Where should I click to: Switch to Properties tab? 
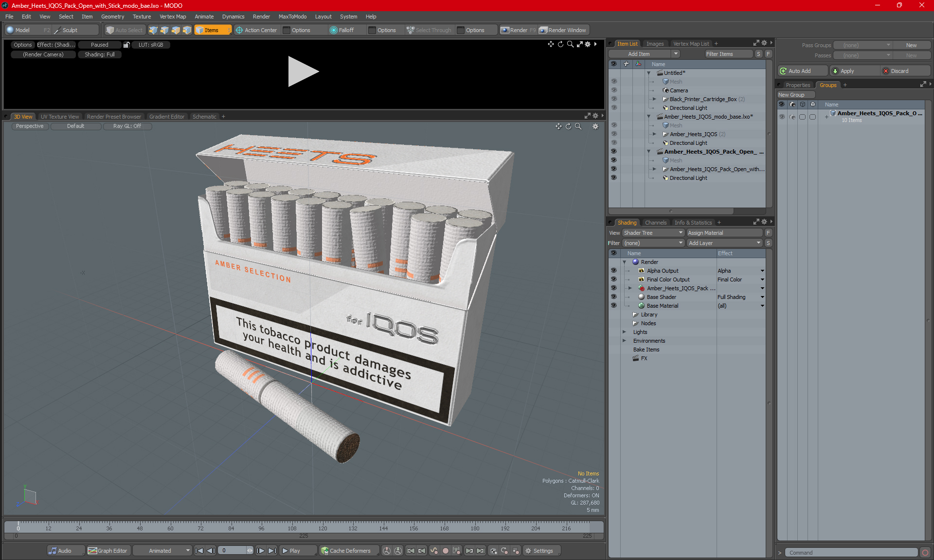(x=798, y=85)
